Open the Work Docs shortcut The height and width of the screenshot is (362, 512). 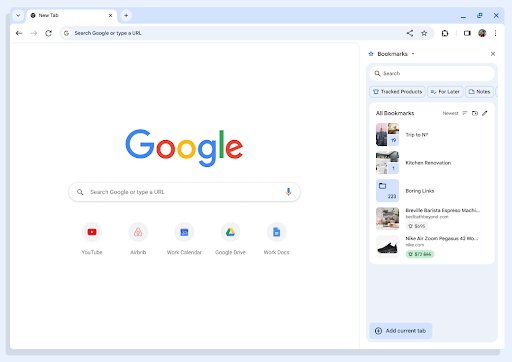(x=276, y=238)
